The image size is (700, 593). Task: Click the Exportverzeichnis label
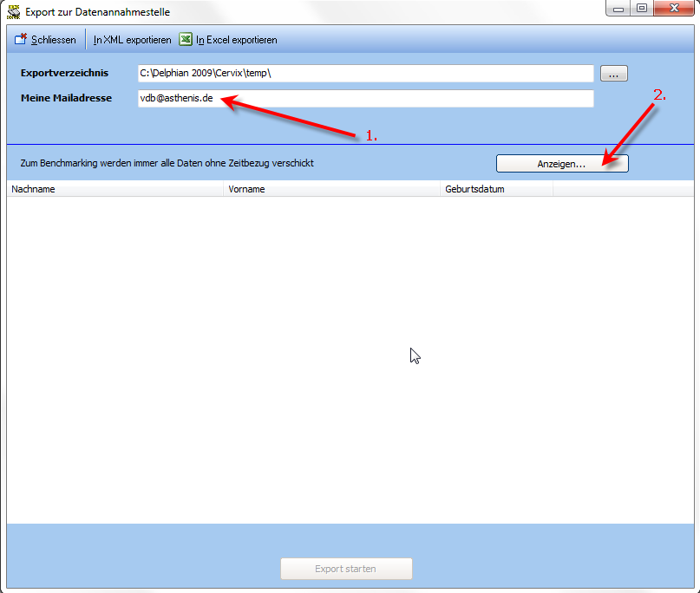(x=64, y=74)
